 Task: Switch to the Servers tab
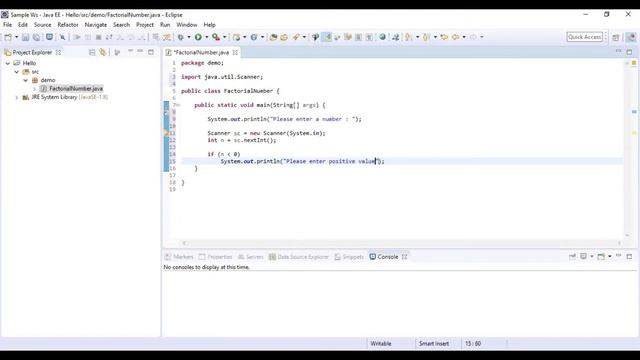[251, 257]
